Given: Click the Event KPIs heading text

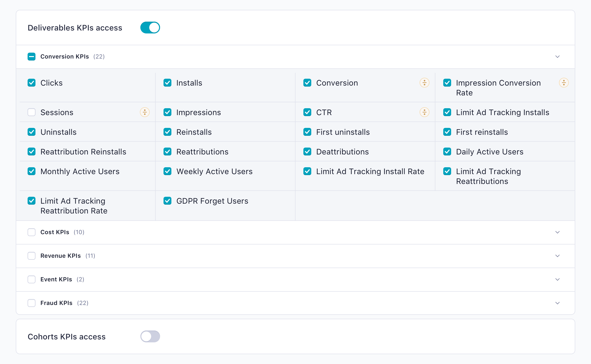Looking at the screenshot, I should (56, 279).
